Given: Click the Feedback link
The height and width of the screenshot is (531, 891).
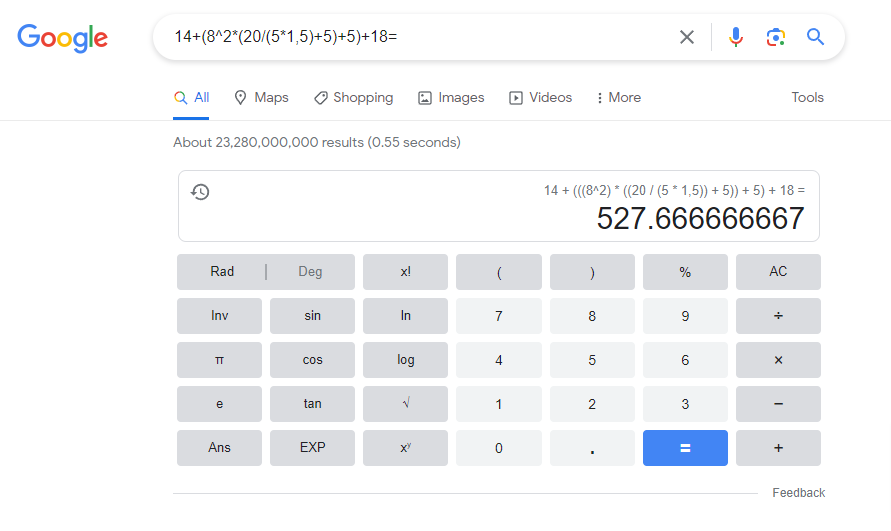Looking at the screenshot, I should pyautogui.click(x=798, y=493).
